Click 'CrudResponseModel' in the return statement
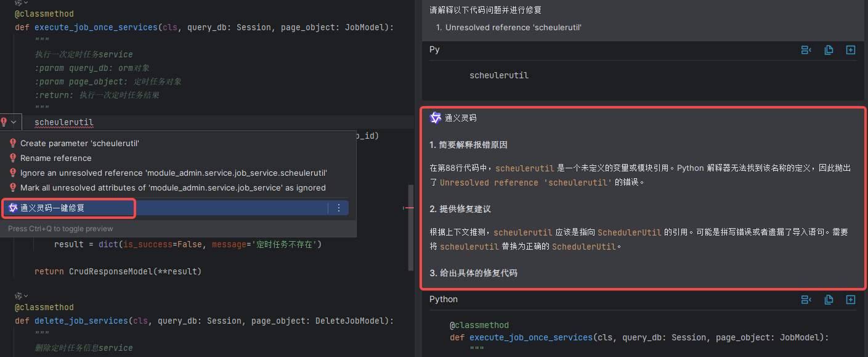This screenshot has height=357, width=868. click(111, 271)
